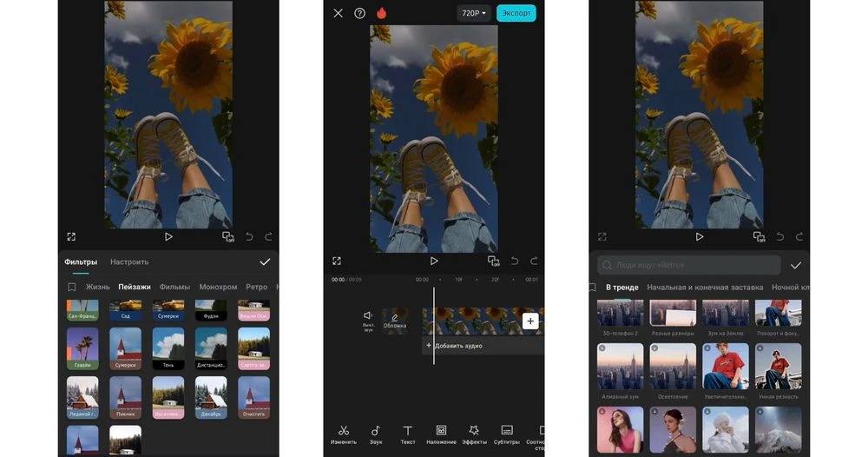The width and height of the screenshot is (868, 457).
Task: Switch to the Настроить tab
Action: point(129,262)
